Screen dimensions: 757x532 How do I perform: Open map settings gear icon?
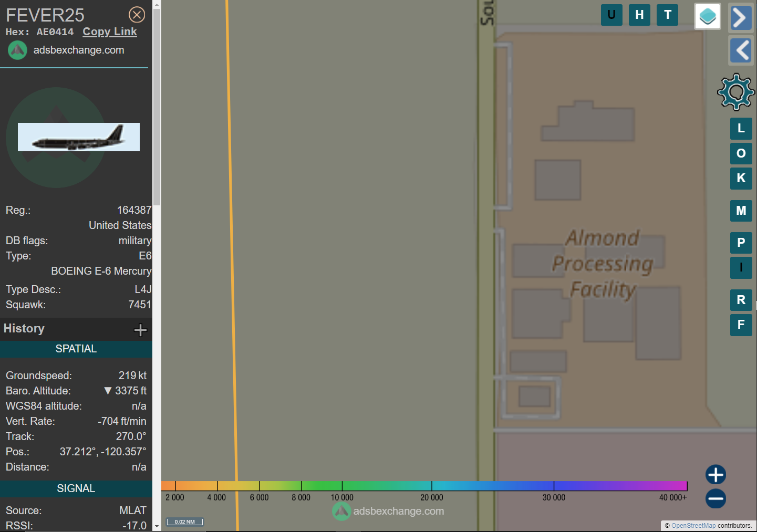point(736,92)
